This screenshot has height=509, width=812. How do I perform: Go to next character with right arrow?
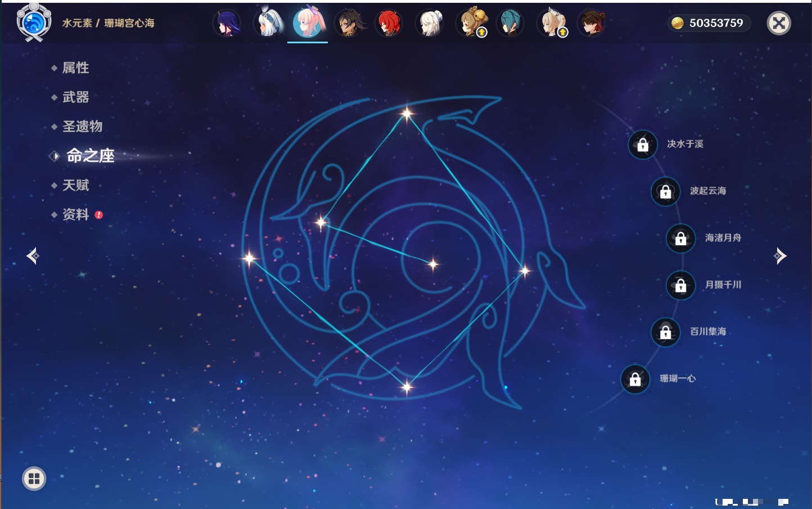click(x=780, y=256)
